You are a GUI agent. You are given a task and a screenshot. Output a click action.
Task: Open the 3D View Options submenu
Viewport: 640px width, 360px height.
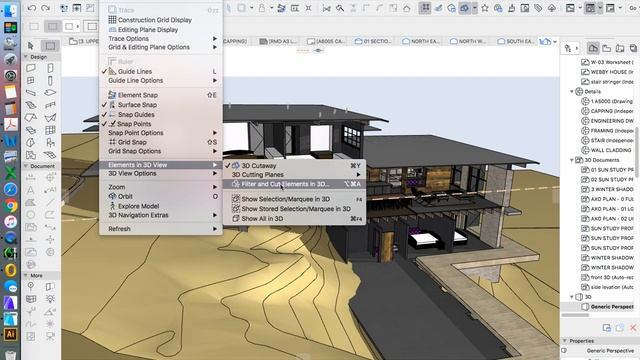pyautogui.click(x=161, y=173)
